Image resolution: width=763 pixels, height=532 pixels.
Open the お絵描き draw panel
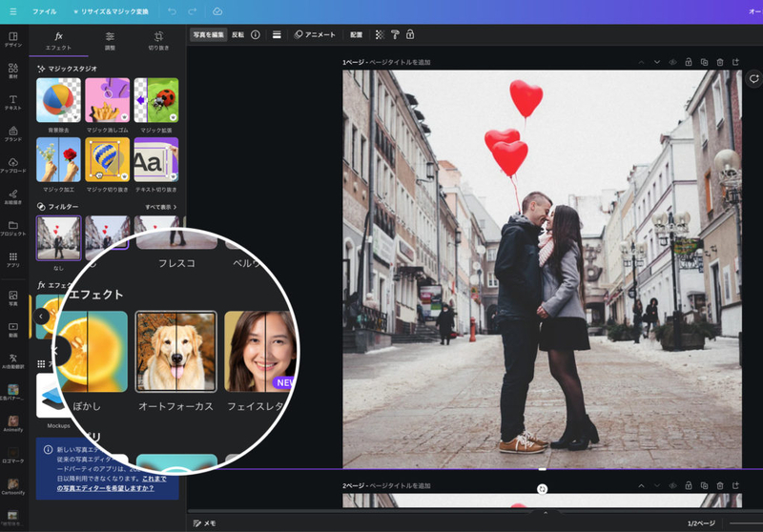pyautogui.click(x=13, y=197)
